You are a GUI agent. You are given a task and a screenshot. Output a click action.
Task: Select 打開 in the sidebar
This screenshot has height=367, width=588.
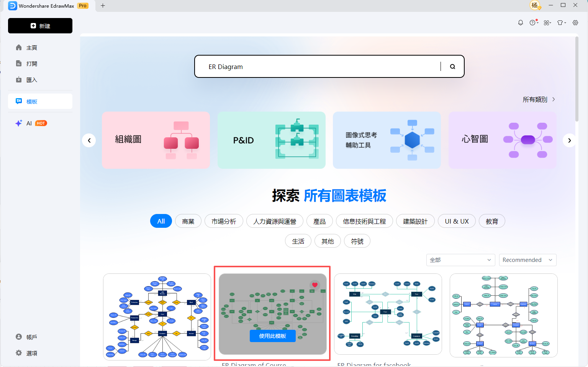pyautogui.click(x=32, y=63)
